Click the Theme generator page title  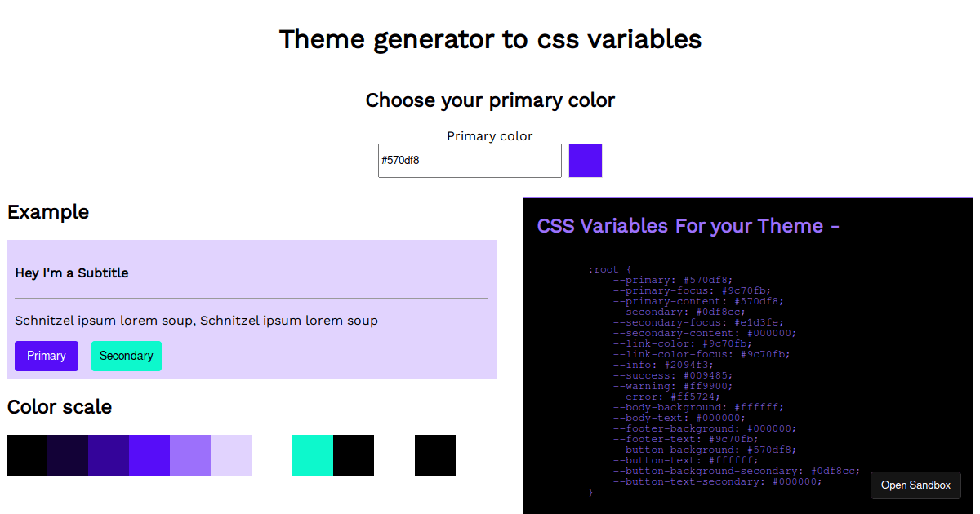point(490,39)
